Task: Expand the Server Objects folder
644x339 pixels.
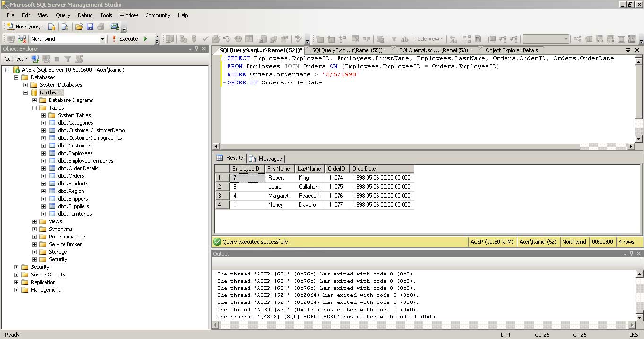Action: 17,275
